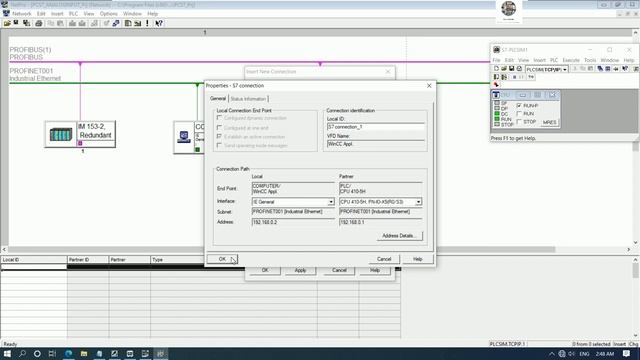Click the Address Details button
The width and height of the screenshot is (640, 360).
(400, 236)
